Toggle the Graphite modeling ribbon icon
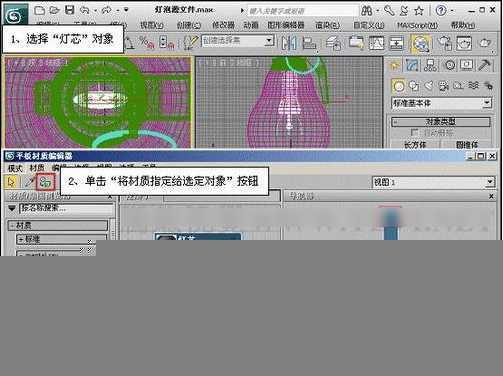The image size is (503, 376). (356, 43)
